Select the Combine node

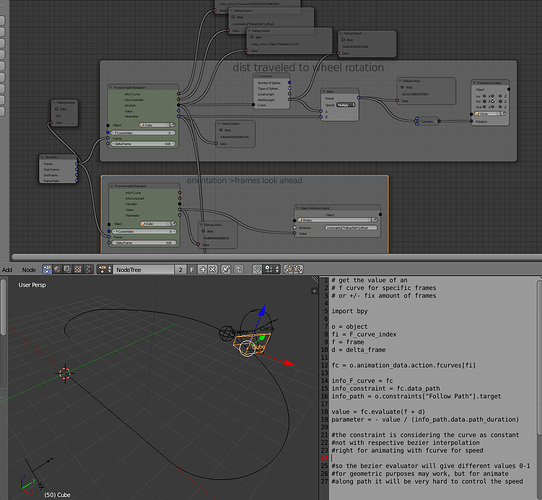pos(427,121)
